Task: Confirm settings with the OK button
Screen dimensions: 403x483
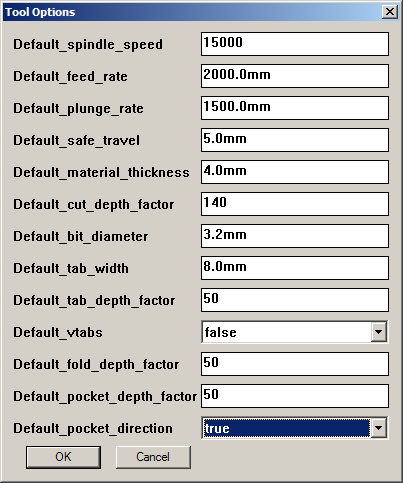Action: click(x=63, y=457)
